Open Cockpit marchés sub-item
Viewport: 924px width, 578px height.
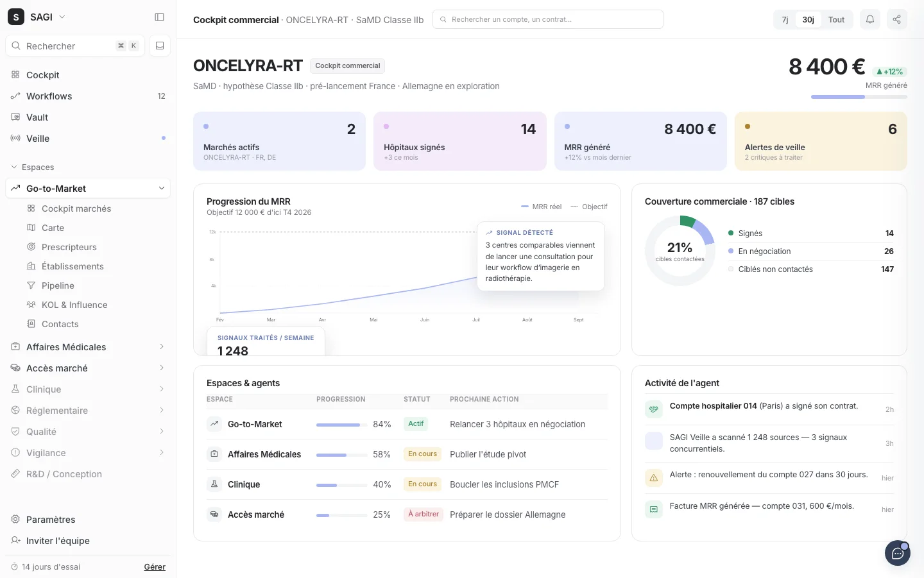pyautogui.click(x=96, y=208)
